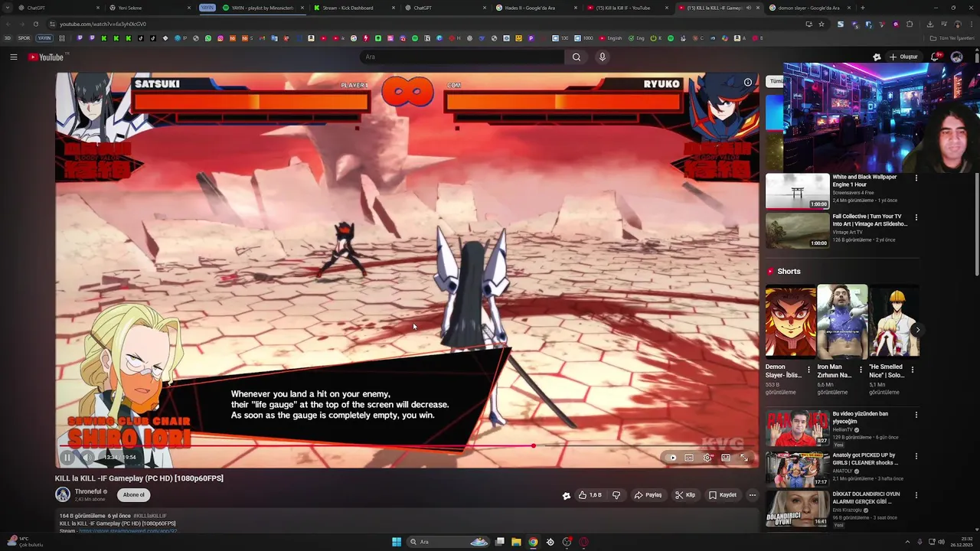The image size is (980, 551).
Task: Open options for Anatoly got PICKED UP video
Action: [916, 456]
